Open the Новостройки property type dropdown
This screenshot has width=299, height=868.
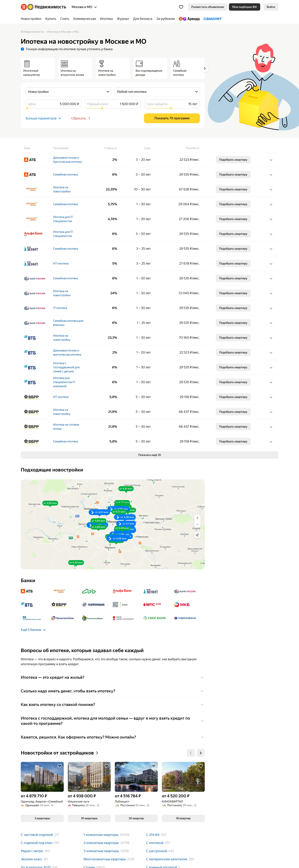click(68, 92)
